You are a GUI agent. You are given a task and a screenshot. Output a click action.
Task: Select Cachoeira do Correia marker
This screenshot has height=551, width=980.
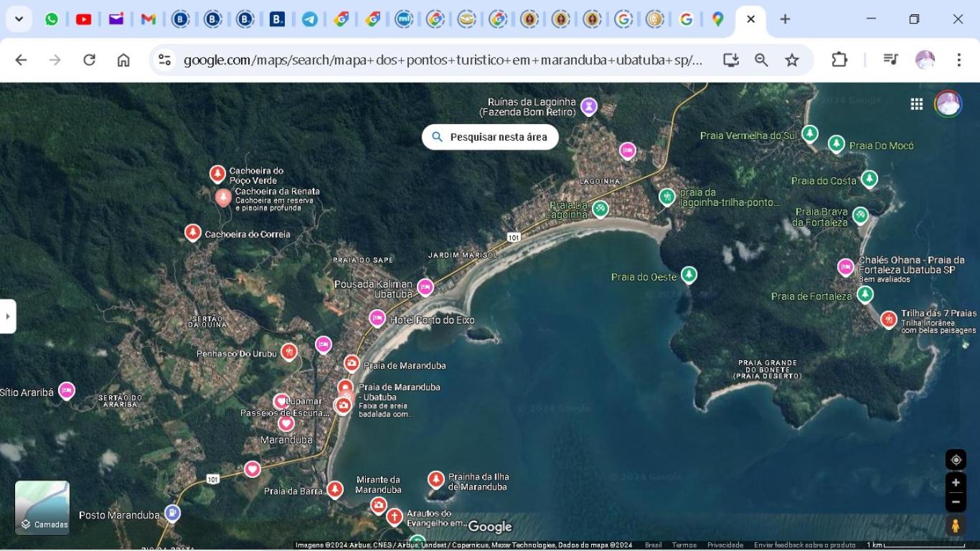[x=192, y=232]
